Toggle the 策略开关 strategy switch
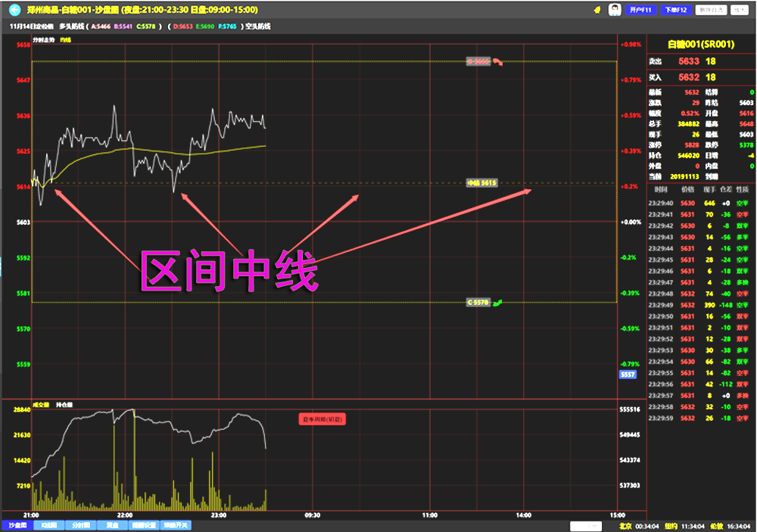Image resolution: width=757 pixels, height=532 pixels. point(176,525)
